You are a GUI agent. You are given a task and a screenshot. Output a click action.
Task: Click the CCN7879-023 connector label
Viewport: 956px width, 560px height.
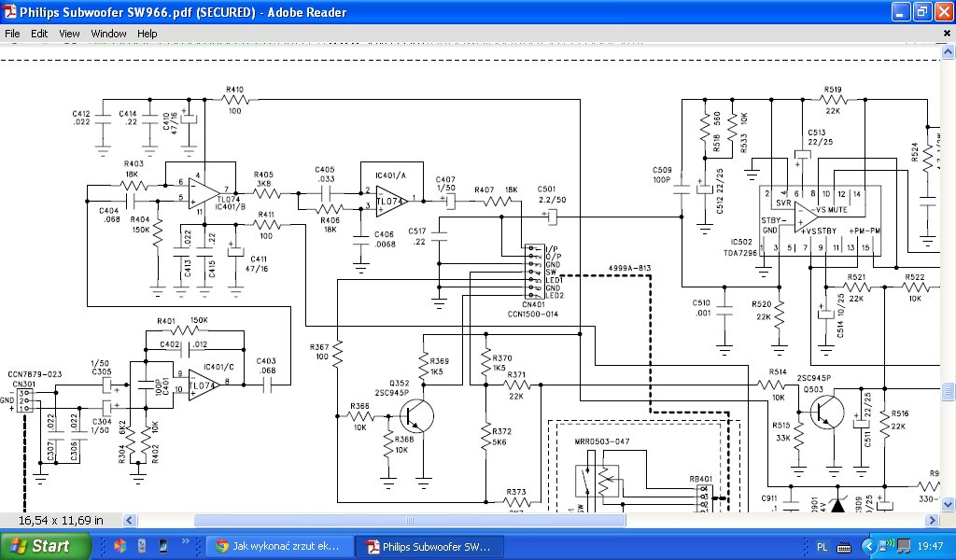tap(35, 374)
